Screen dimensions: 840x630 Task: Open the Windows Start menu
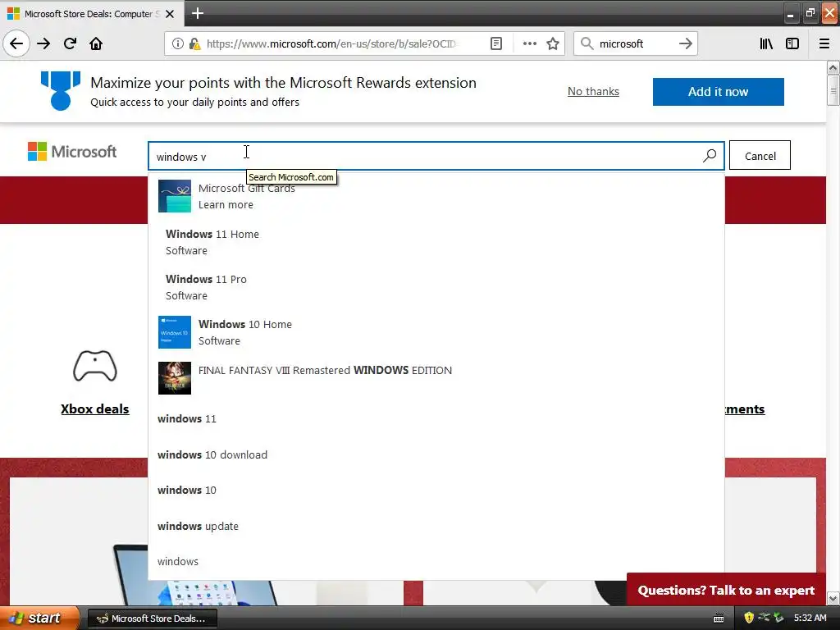pyautogui.click(x=39, y=618)
